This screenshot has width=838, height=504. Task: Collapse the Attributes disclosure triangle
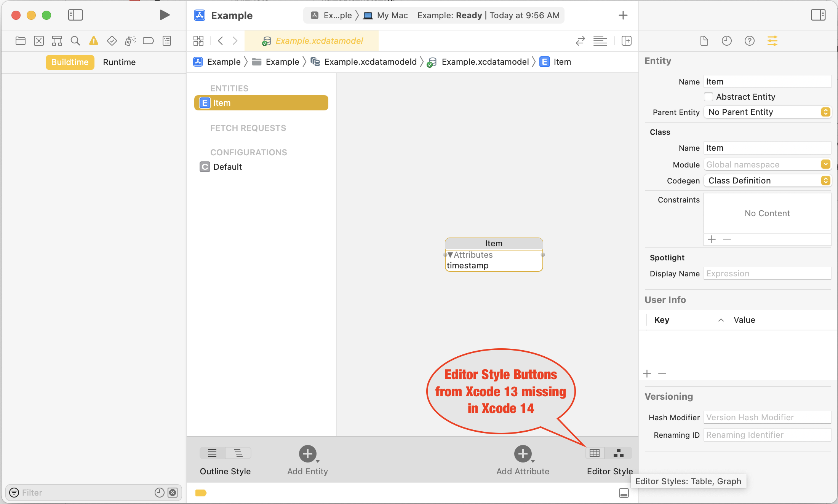click(450, 255)
